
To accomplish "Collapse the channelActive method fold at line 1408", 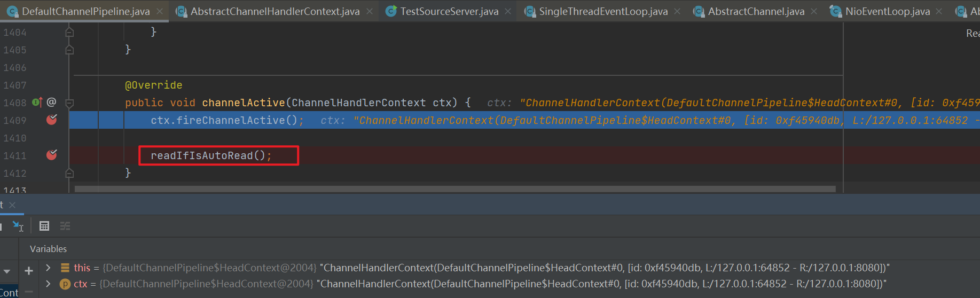I will pos(69,103).
